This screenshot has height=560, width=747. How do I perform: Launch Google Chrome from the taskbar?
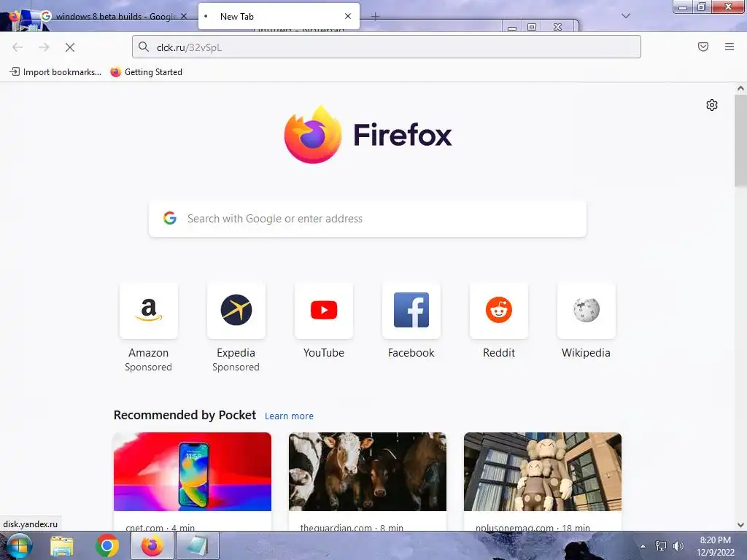point(107,545)
